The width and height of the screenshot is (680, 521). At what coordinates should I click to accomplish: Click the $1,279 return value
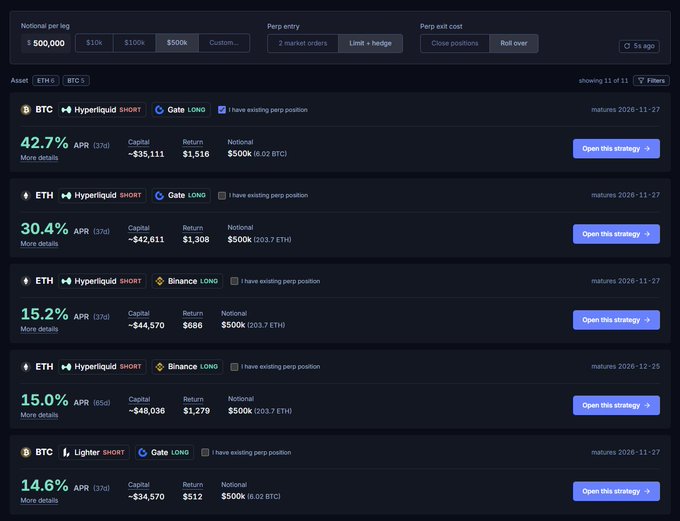(x=196, y=411)
